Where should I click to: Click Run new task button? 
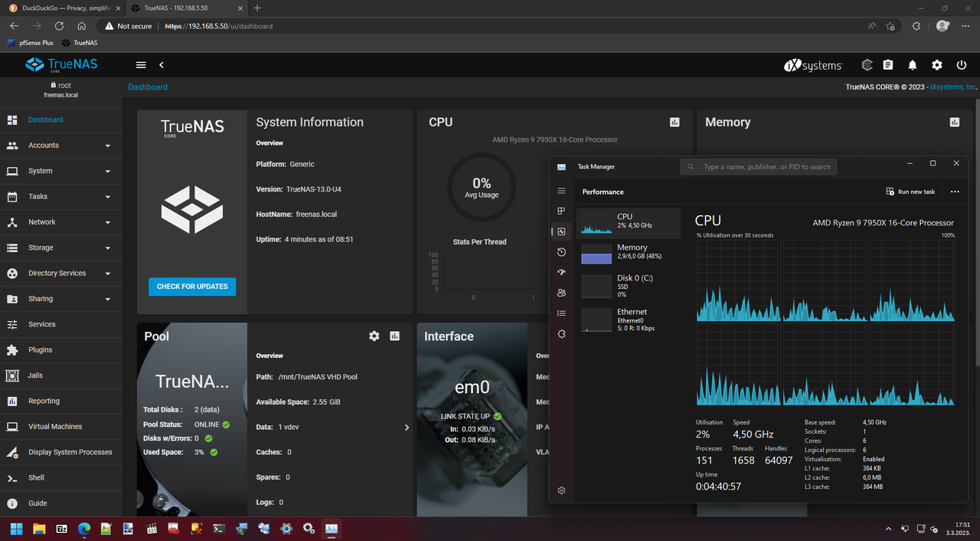click(x=910, y=192)
